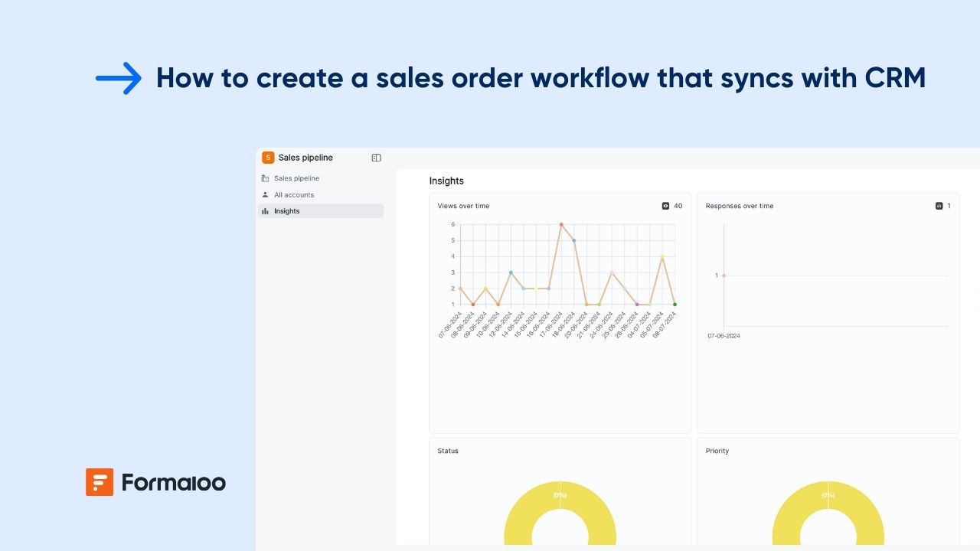The height and width of the screenshot is (551, 980).
Task: Open the All accounts sidebar item
Action: (x=321, y=195)
